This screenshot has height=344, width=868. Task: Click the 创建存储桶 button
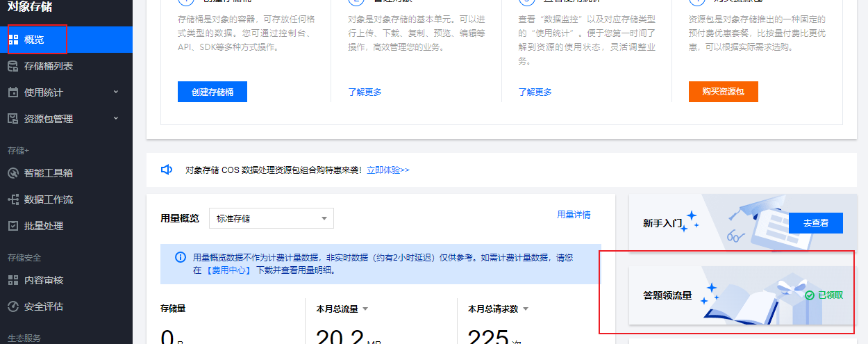(212, 92)
